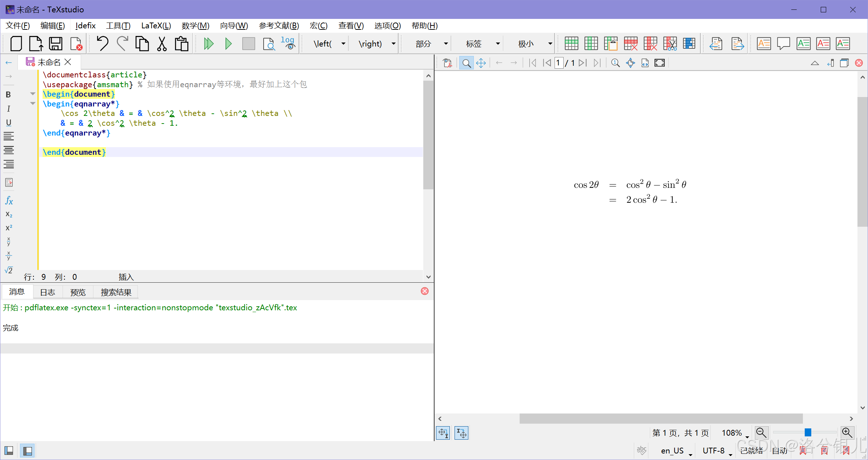Click the Compile single green arrow icon
This screenshot has height=460, width=868.
click(x=228, y=44)
